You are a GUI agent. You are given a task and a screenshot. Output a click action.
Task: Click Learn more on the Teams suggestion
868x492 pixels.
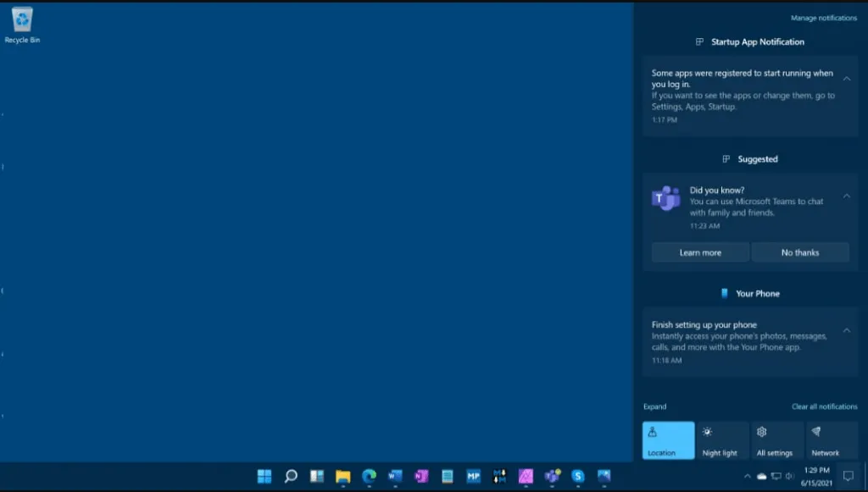click(699, 252)
